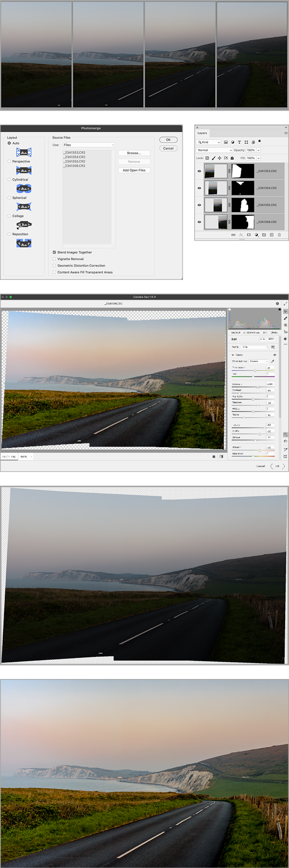Hide the _23A1353.CR2 layer

coord(199,171)
